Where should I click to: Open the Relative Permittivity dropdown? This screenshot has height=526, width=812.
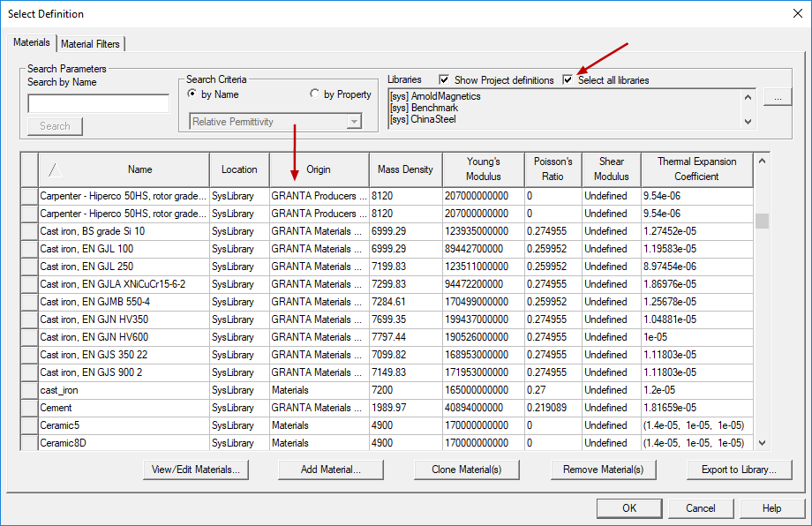(x=275, y=122)
